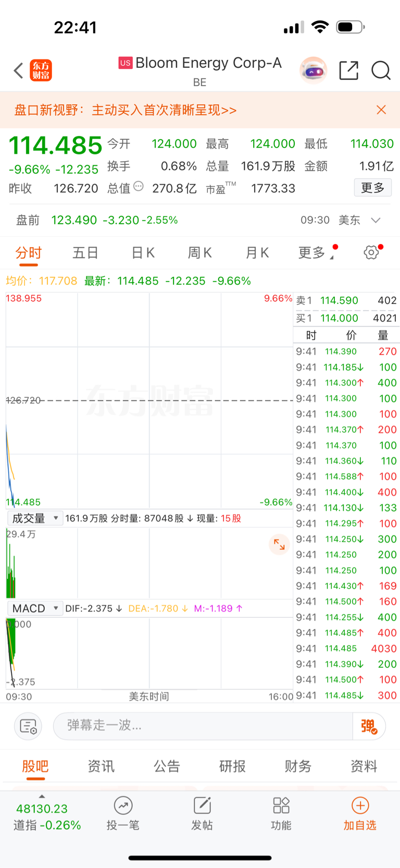Tap the Wi-Fi status icon
Image resolution: width=400 pixels, height=868 pixels.
[320, 27]
